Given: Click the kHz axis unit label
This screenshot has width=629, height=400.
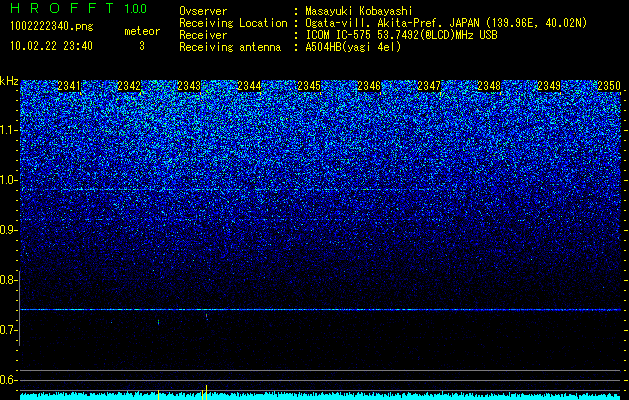Looking at the screenshot, I should tap(9, 81).
